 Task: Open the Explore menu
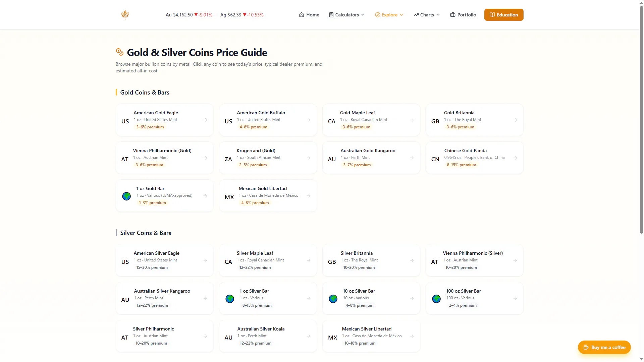[x=389, y=15]
